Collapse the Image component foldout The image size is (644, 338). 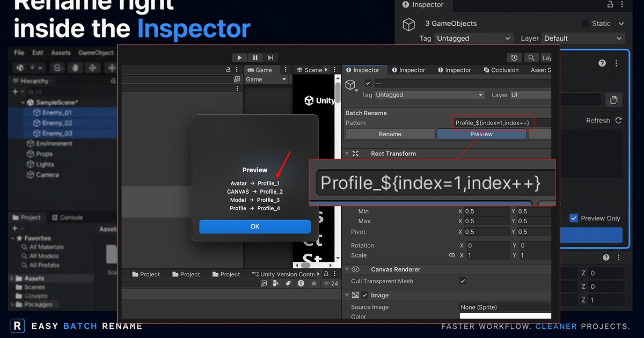tap(347, 296)
